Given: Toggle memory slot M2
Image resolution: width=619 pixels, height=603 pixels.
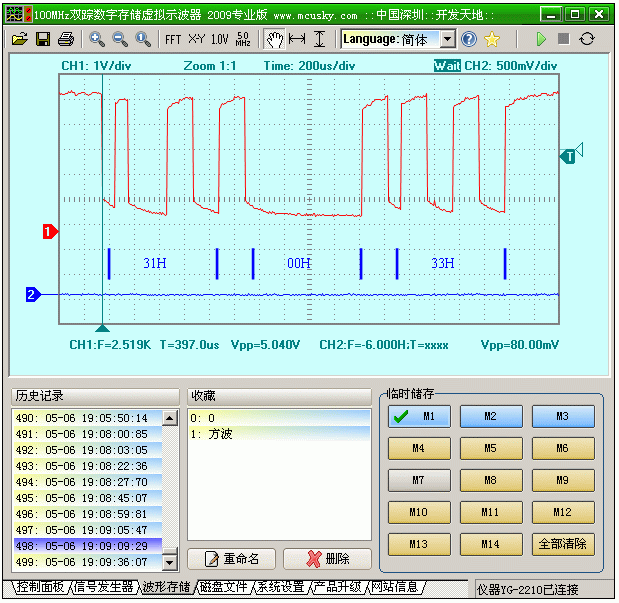Looking at the screenshot, I should coord(490,417).
